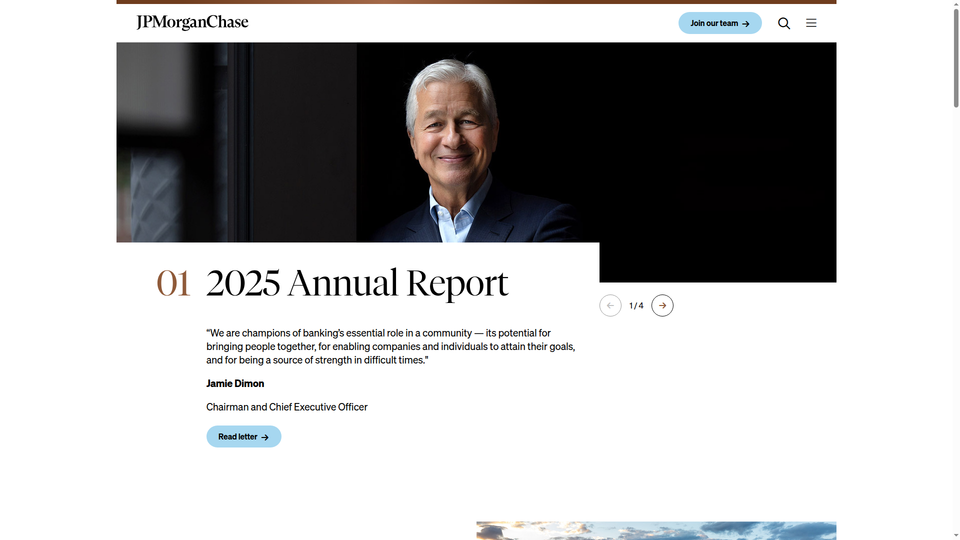Viewport: 960px width, 540px height.
Task: Click the quote paragraph about banking
Action: click(x=391, y=347)
